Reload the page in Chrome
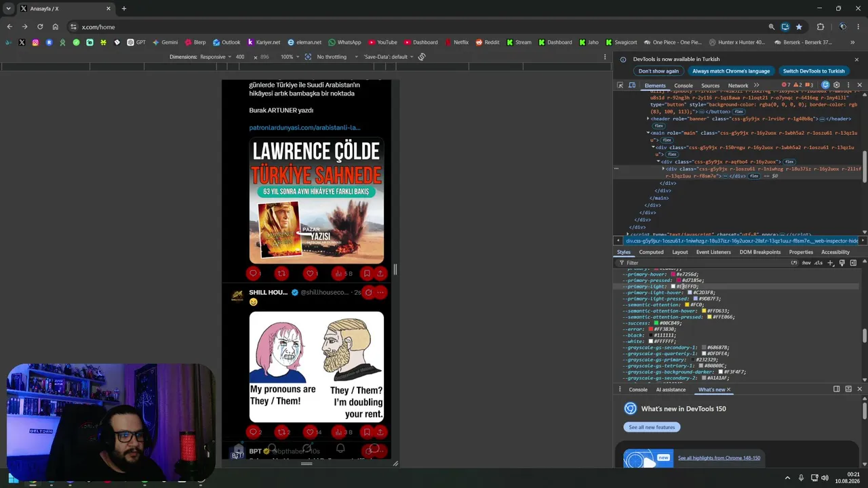Image resolution: width=868 pixels, height=488 pixels. click(40, 27)
